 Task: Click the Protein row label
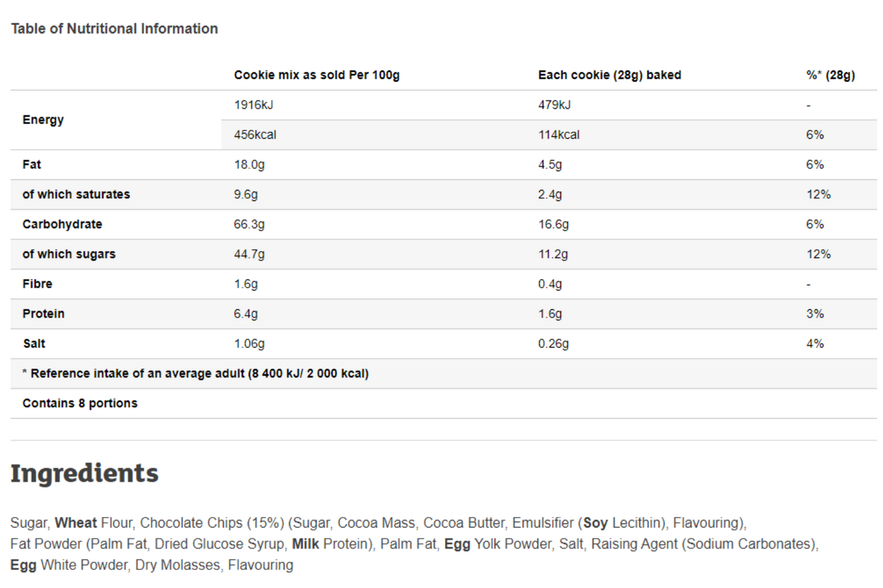click(43, 314)
